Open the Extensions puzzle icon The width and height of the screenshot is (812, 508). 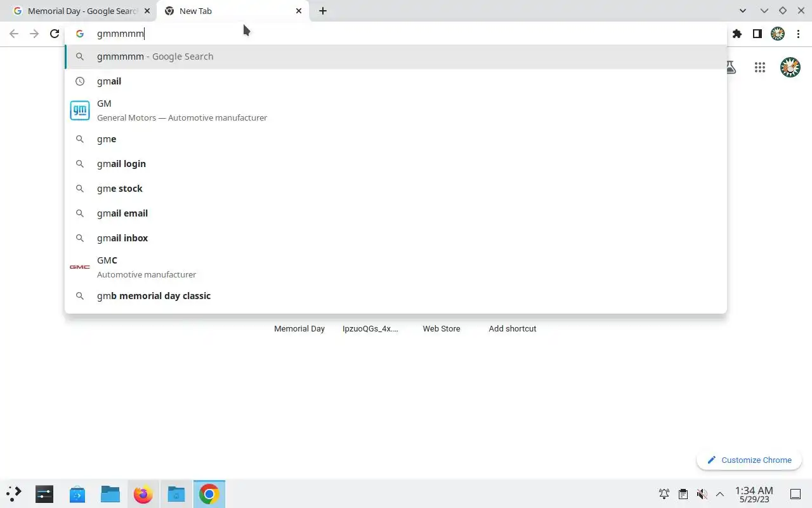click(737, 34)
